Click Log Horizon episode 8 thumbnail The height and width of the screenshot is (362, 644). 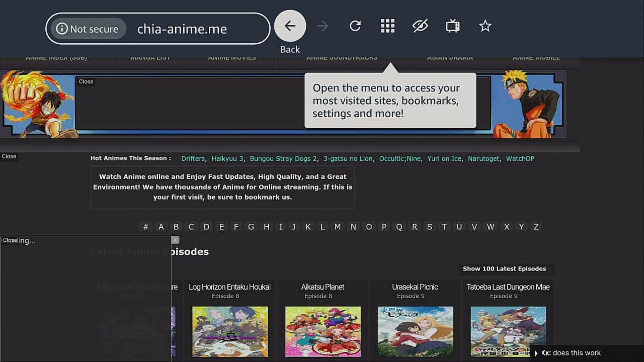(230, 331)
